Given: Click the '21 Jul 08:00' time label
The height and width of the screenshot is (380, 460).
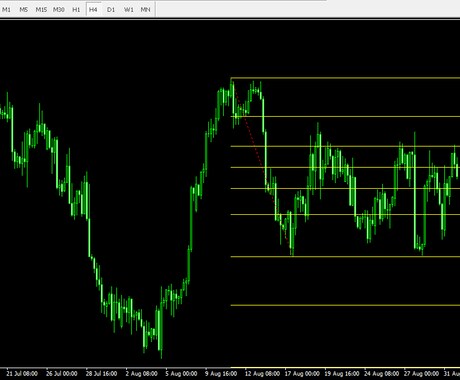Looking at the screenshot, I should pyautogui.click(x=22, y=374).
